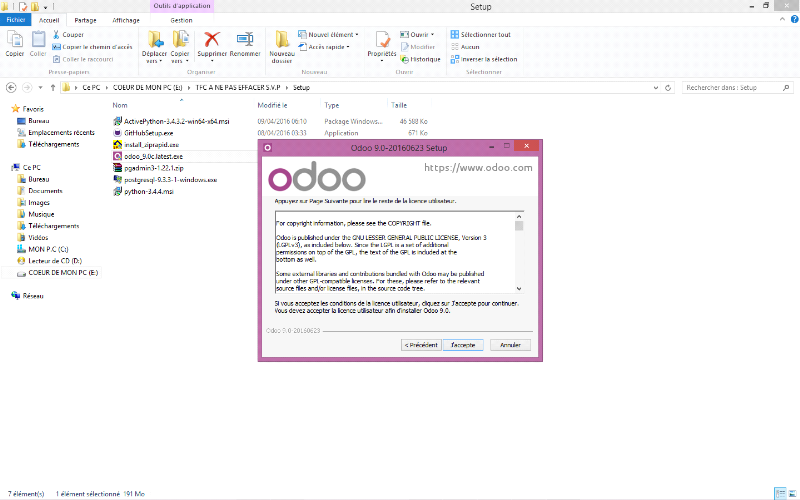Click TFC A NE PAS EFFACER S.V.P breadcrumb
Screen dimensions: 800x500
238,88
